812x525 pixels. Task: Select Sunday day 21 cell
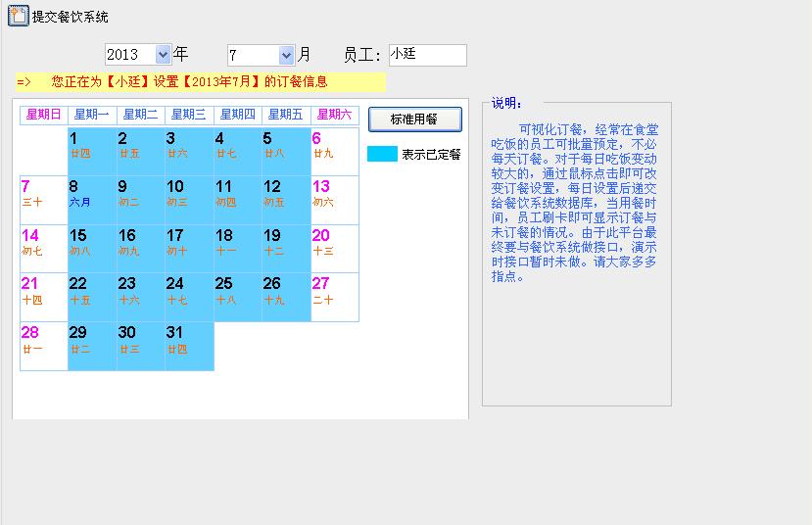44,298
